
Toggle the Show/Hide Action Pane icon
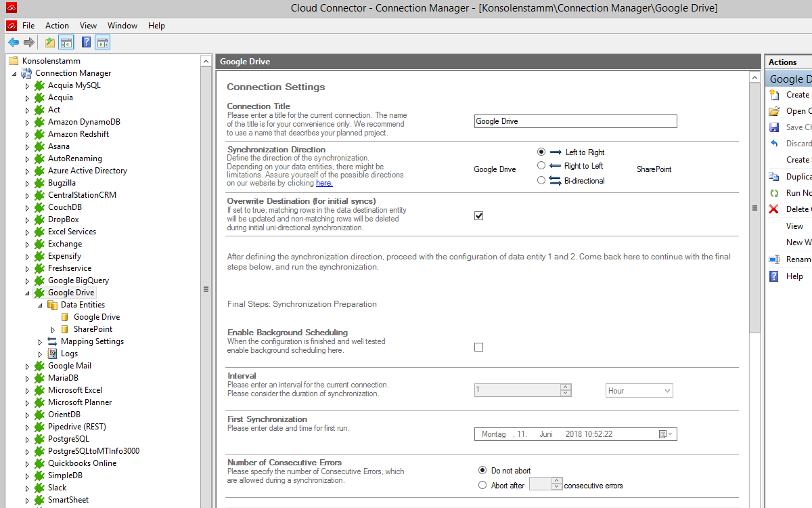(x=102, y=43)
